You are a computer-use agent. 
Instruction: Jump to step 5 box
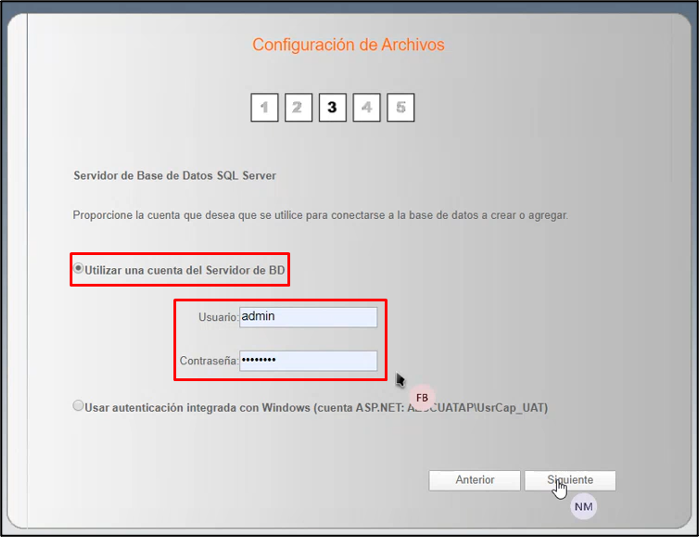pos(400,107)
